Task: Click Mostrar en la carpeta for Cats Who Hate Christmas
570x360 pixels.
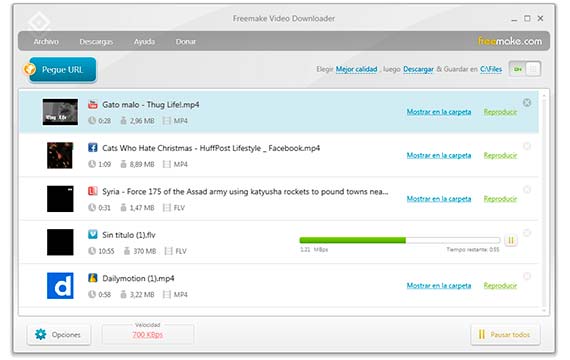Action: (439, 155)
